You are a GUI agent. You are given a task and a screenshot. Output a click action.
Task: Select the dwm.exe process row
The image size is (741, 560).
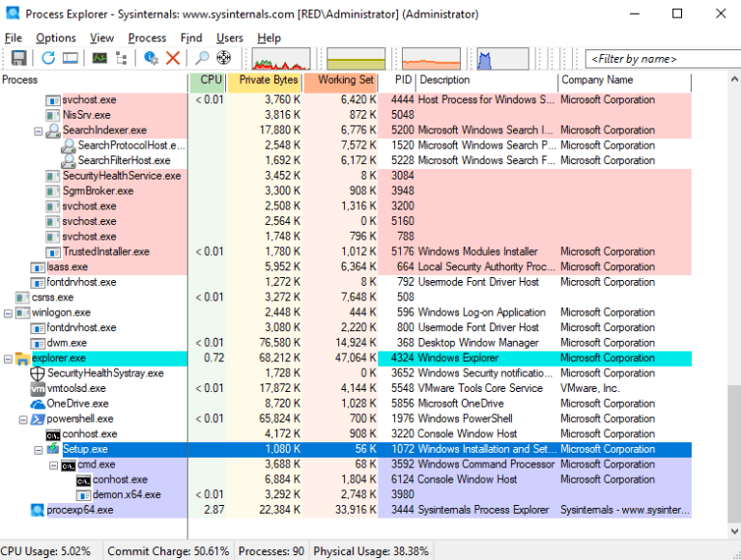click(346, 343)
